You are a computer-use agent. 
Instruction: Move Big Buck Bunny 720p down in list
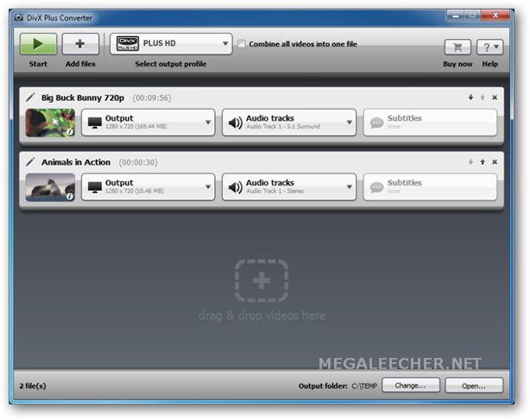pos(470,97)
